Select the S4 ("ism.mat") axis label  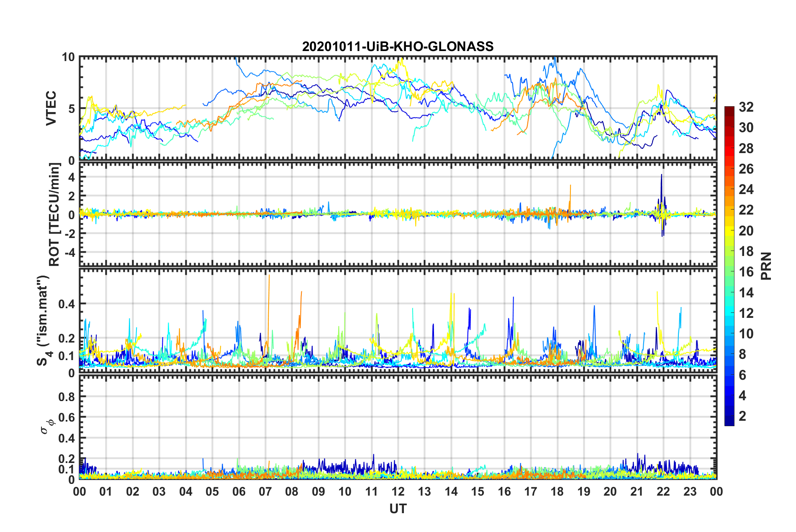click(44, 320)
